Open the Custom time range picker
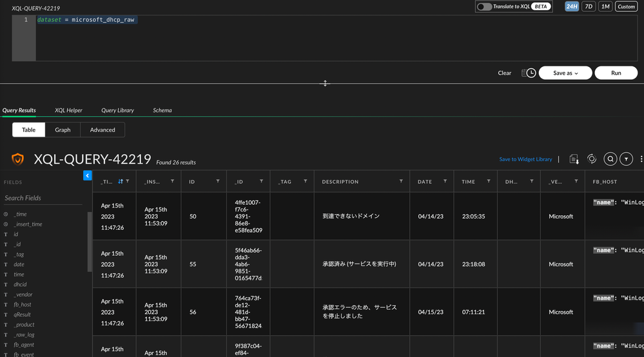Screen dimensions: 644x357 625,6
